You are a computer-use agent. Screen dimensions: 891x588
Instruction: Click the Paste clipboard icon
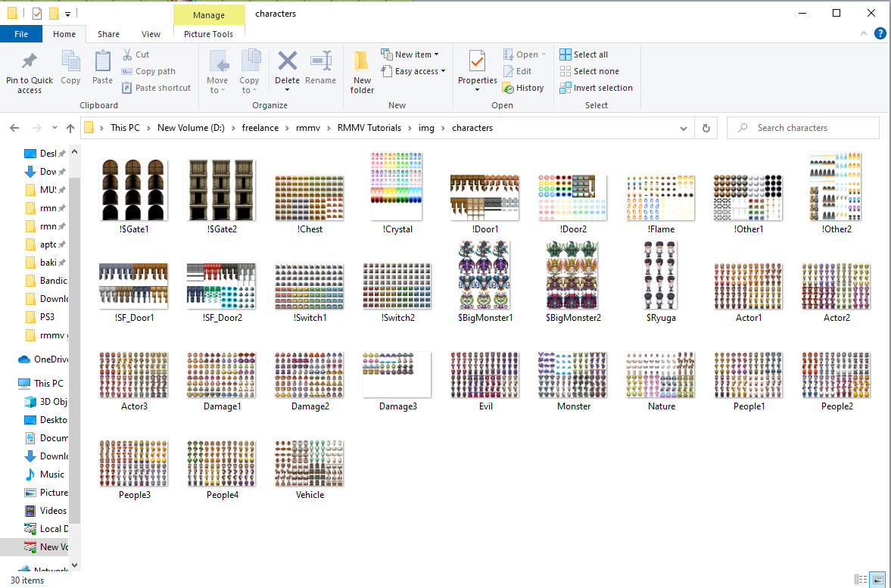(x=103, y=61)
